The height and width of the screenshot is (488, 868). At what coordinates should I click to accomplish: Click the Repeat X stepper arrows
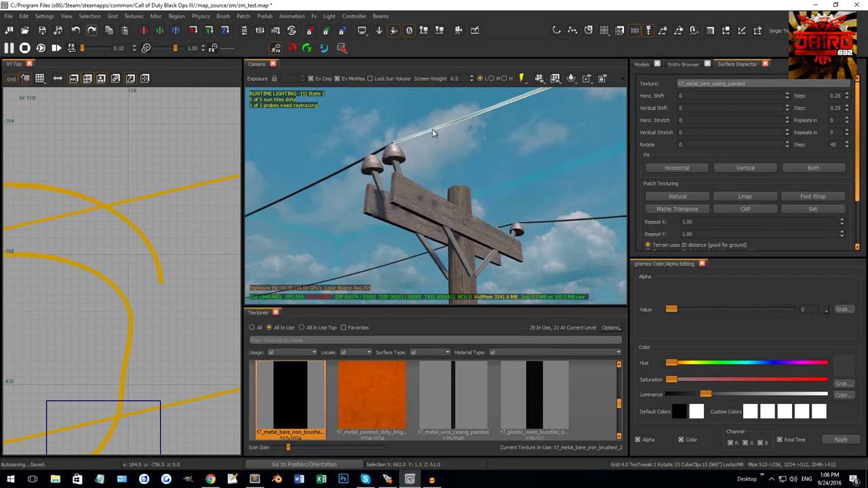(x=842, y=222)
